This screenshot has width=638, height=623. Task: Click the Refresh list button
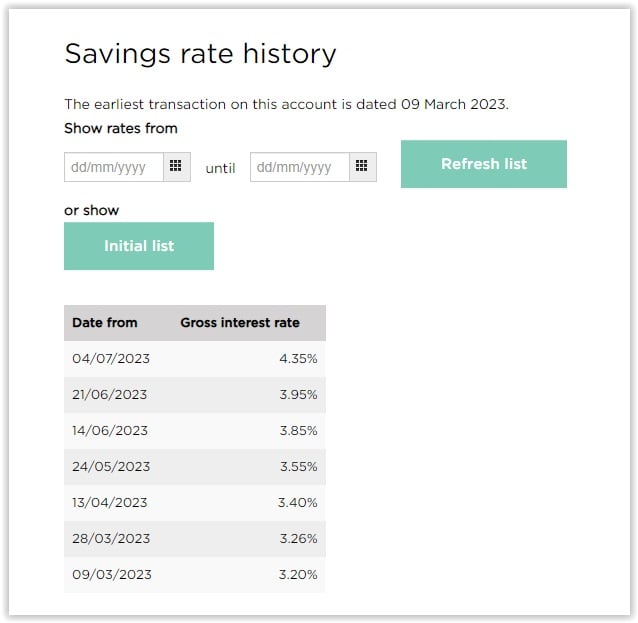(x=483, y=164)
